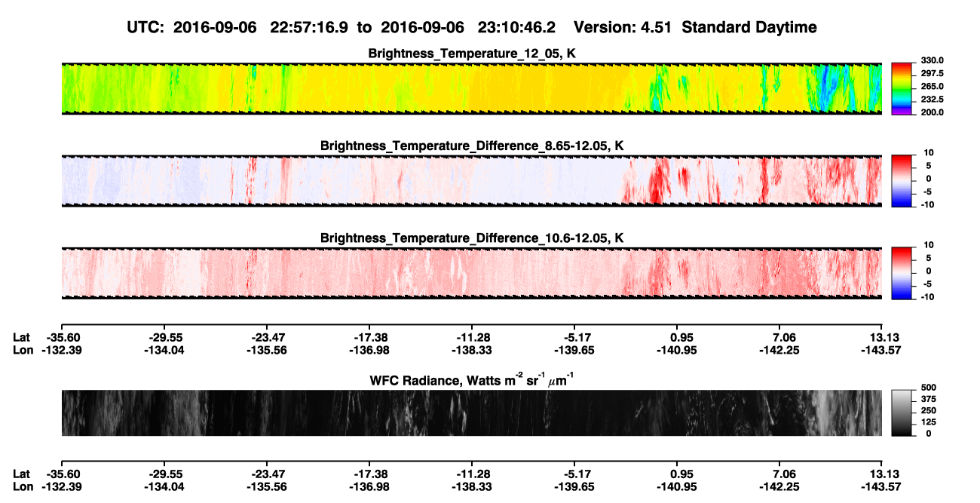
Task: Click the '265.0' colorbar label
Action: coord(933,86)
